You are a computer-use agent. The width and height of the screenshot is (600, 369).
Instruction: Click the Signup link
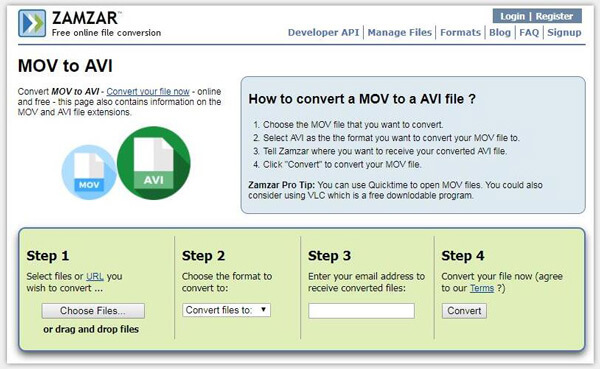click(564, 33)
